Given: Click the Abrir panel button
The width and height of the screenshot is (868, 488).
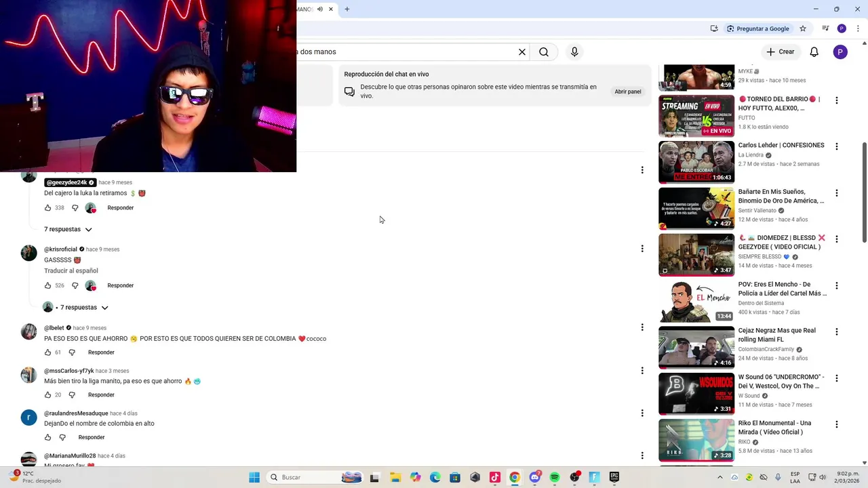Looking at the screenshot, I should 628,91.
